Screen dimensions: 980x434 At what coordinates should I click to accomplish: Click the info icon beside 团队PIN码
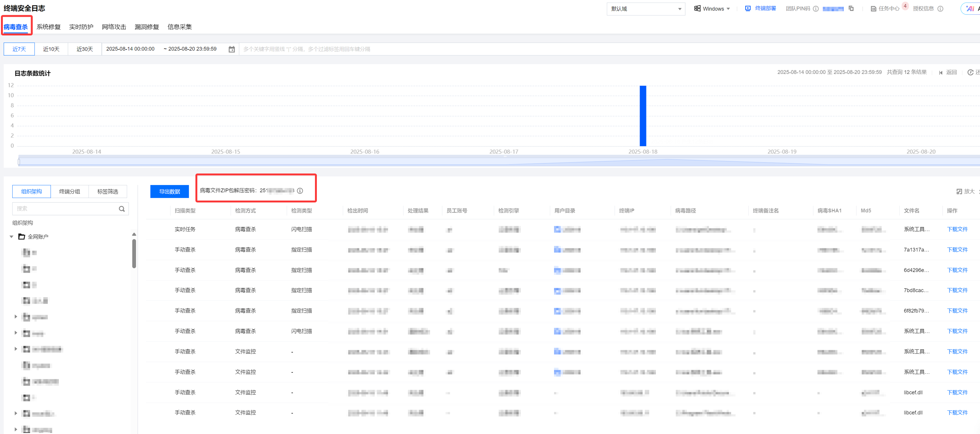pyautogui.click(x=816, y=9)
